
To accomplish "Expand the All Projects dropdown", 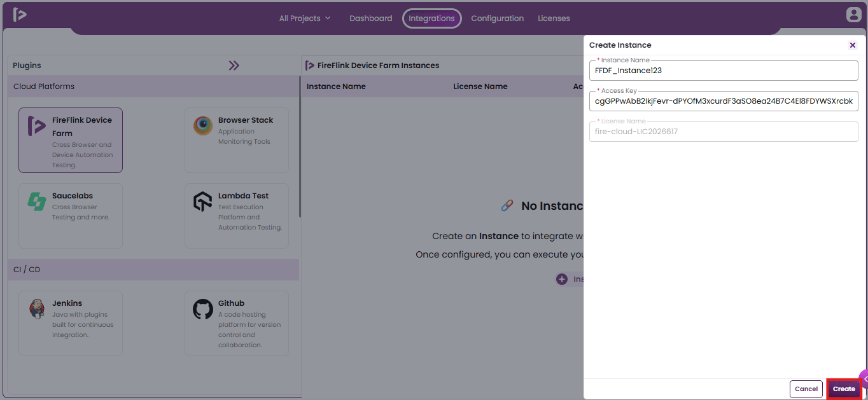I will [x=305, y=18].
